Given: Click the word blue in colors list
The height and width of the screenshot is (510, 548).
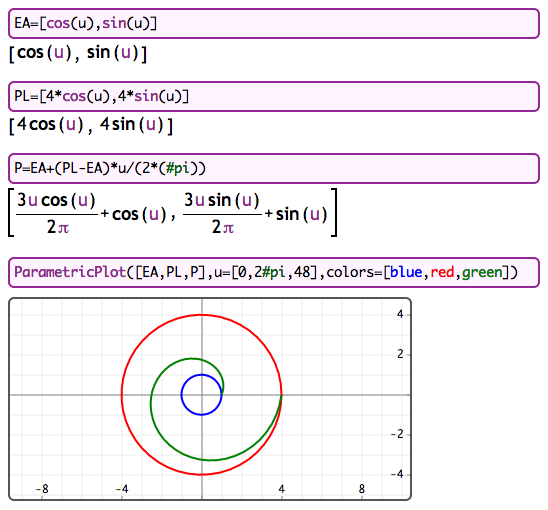Looking at the screenshot, I should click(x=406, y=272).
